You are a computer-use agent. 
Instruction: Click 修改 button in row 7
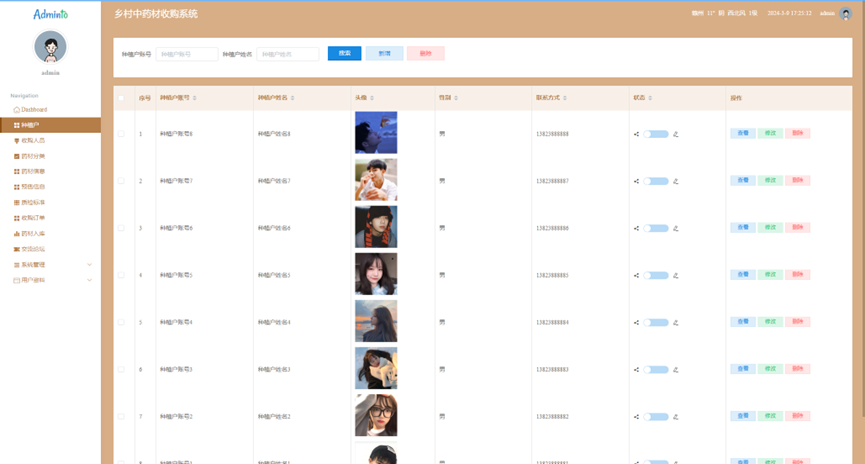point(770,416)
